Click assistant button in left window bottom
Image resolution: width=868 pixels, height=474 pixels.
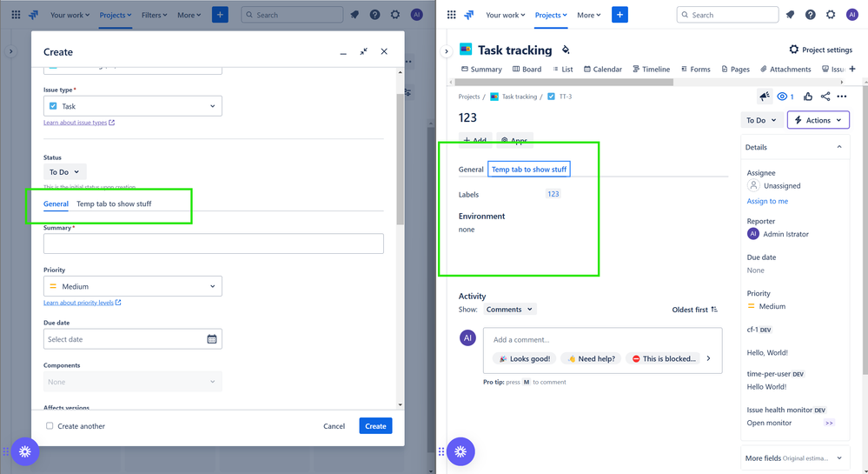(x=25, y=451)
